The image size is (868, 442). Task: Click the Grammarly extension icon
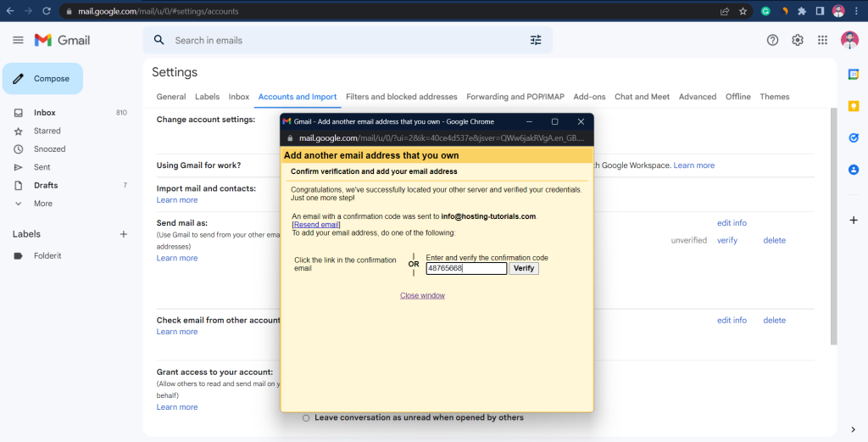click(765, 11)
